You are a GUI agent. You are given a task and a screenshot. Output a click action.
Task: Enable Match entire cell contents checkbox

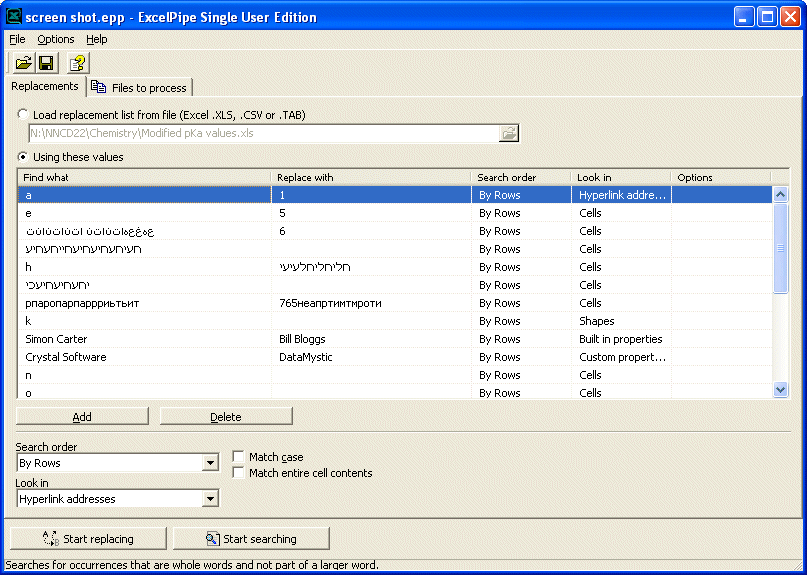(238, 473)
